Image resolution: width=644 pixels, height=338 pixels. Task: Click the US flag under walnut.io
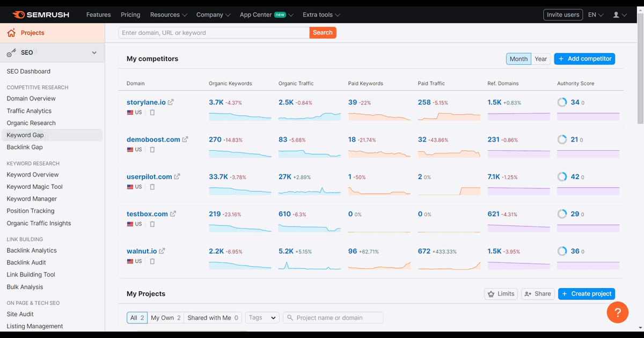tap(130, 261)
